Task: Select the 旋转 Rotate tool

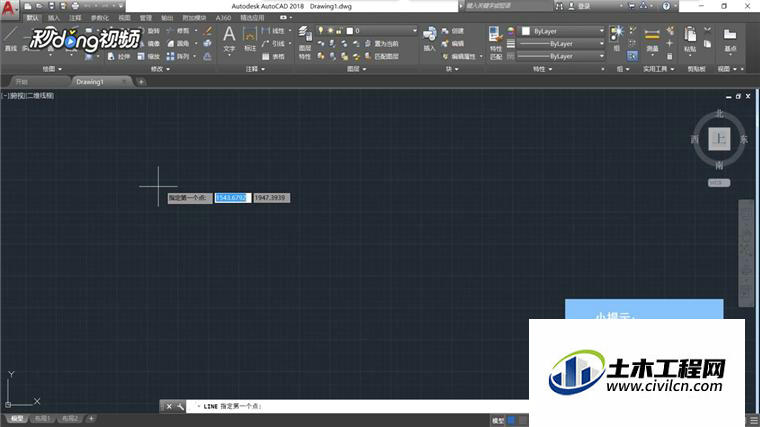Action: click(x=149, y=31)
